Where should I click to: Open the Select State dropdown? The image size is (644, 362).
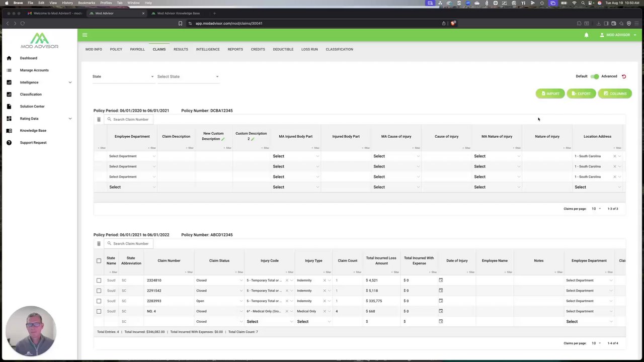coord(188,76)
